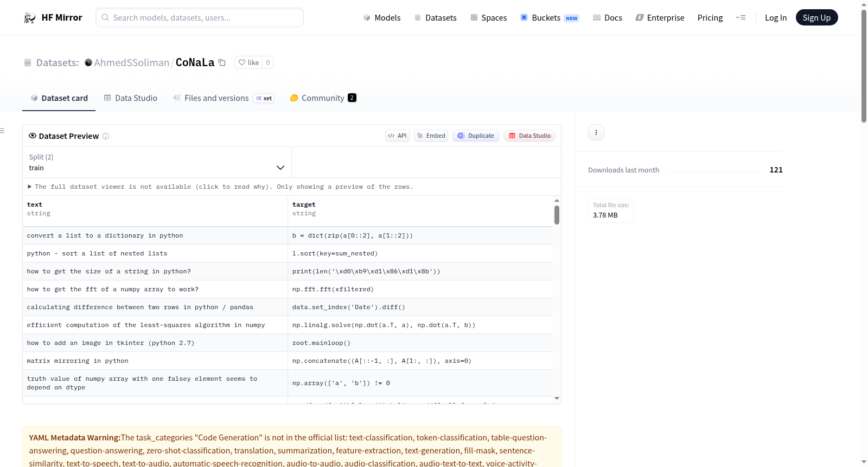868x467 pixels.
Task: Open the Pricing page
Action: (x=710, y=18)
